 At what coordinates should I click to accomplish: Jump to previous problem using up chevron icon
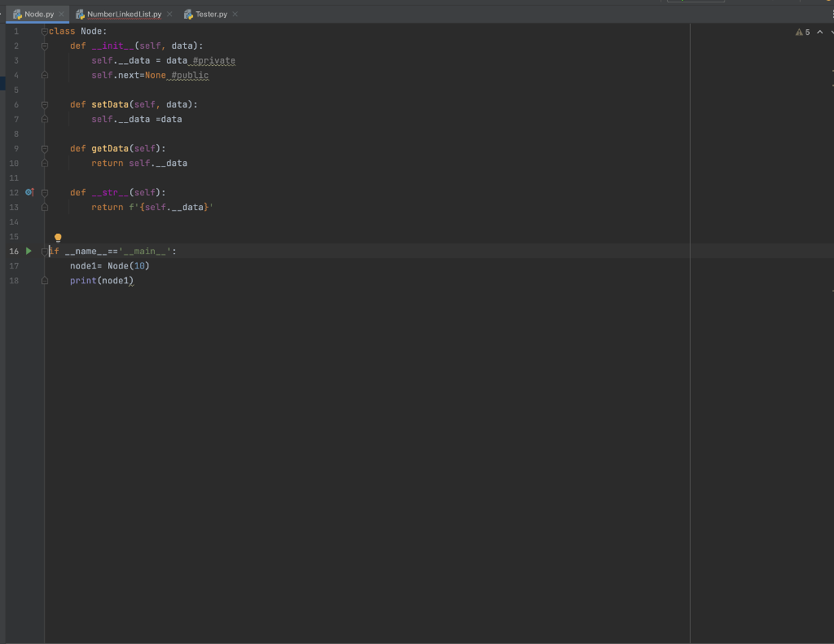pyautogui.click(x=819, y=32)
